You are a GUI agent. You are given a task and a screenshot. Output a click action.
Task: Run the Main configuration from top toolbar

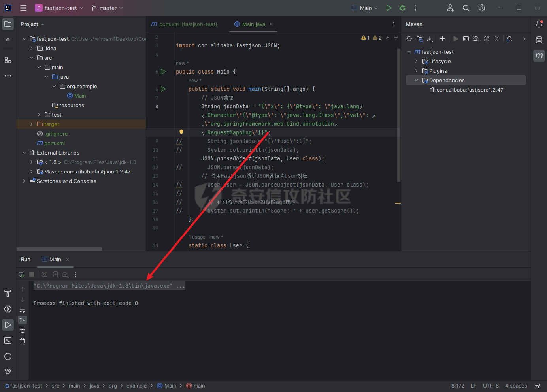coord(389,8)
